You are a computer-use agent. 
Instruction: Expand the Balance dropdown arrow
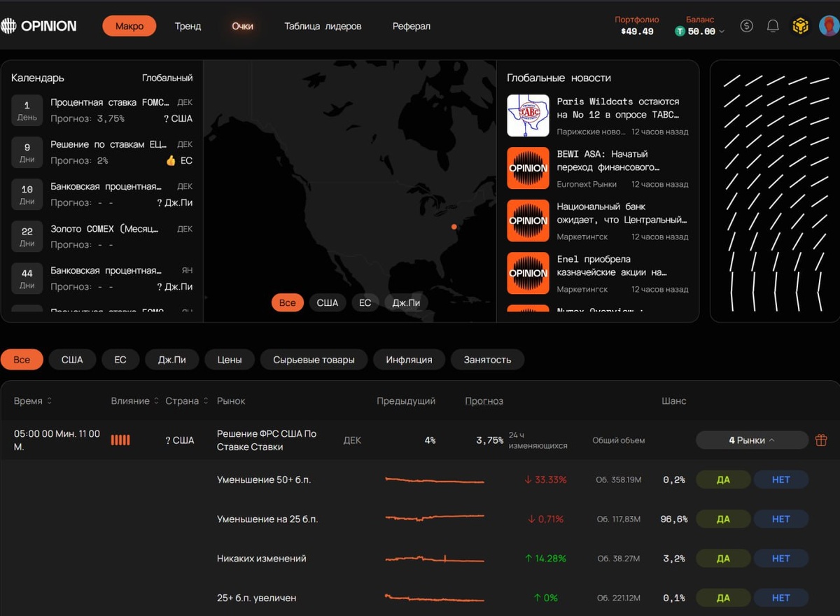[722, 32]
